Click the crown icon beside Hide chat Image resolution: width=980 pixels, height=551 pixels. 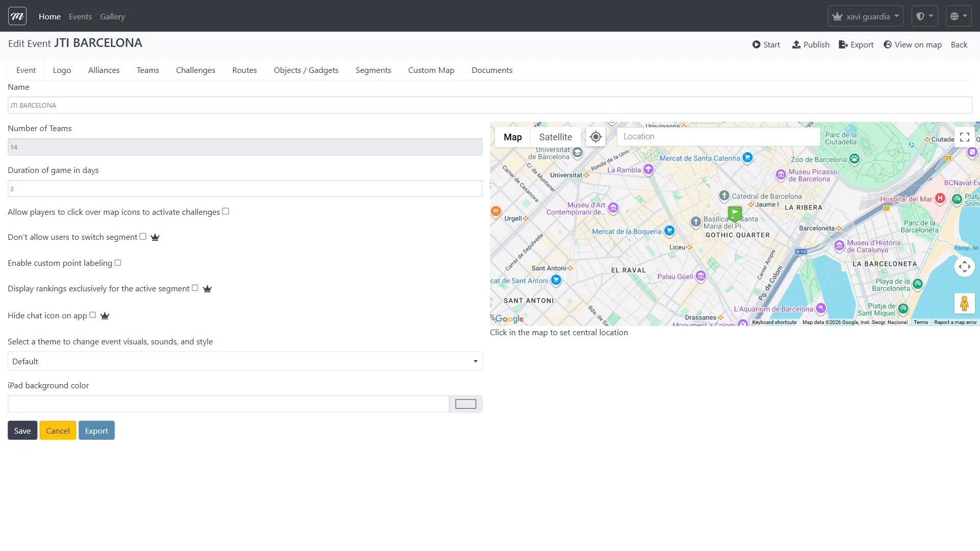[x=105, y=316]
